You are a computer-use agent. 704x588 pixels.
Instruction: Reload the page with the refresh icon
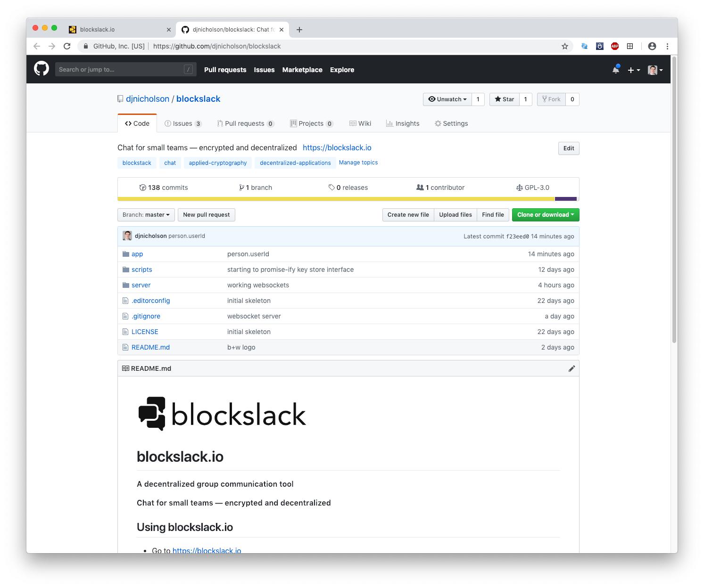coord(67,46)
